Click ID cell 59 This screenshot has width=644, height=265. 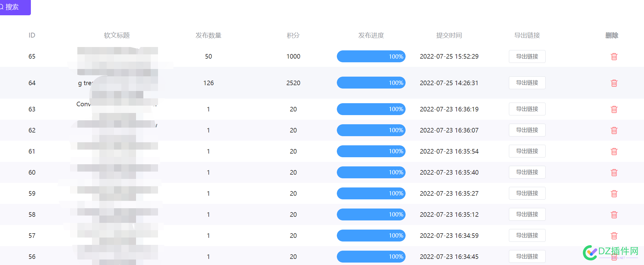click(32, 194)
